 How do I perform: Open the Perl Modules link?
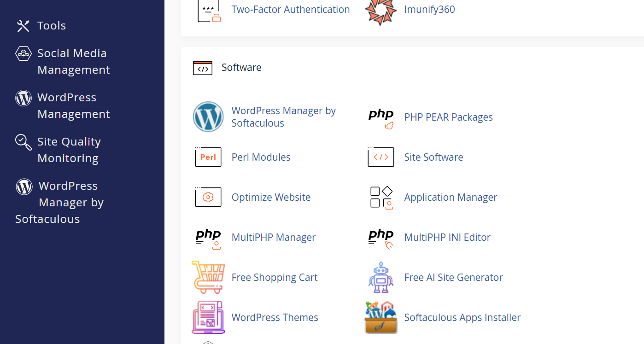click(x=261, y=157)
